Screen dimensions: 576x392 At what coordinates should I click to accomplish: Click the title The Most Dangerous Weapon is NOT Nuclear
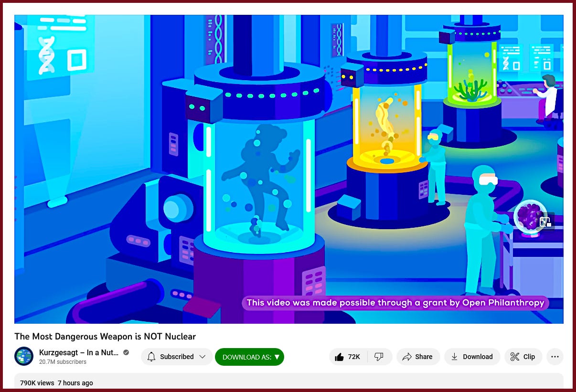[x=105, y=337]
